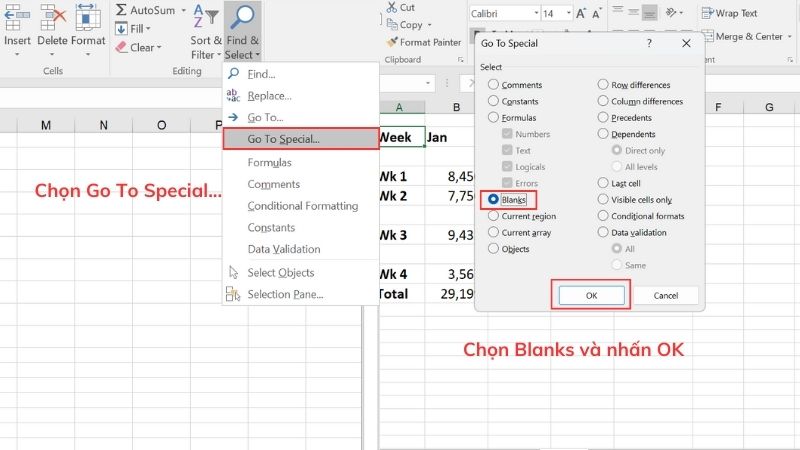The width and height of the screenshot is (800, 450).
Task: Click the Delete cells icon
Action: click(53, 16)
